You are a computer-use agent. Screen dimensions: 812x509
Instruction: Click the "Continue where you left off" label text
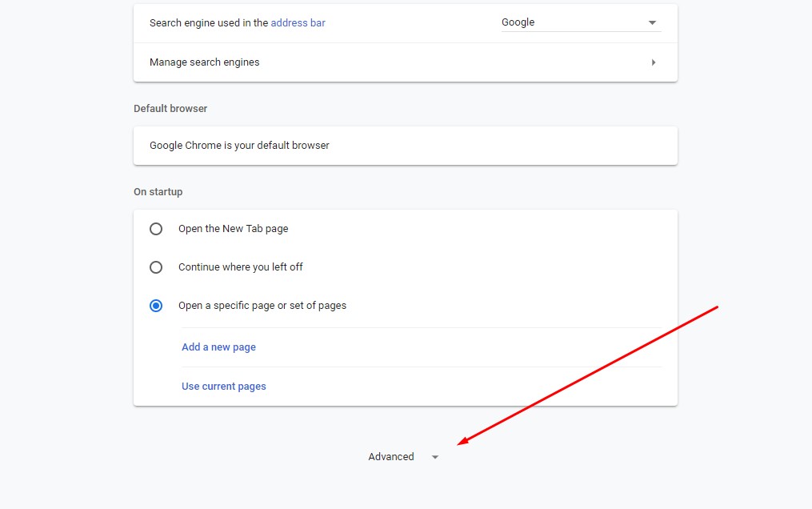pos(240,267)
